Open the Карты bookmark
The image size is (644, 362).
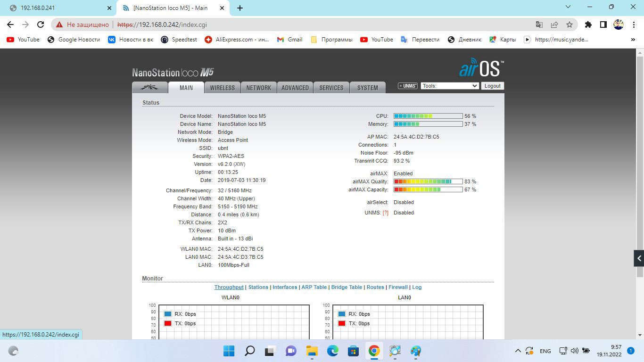click(503, 40)
